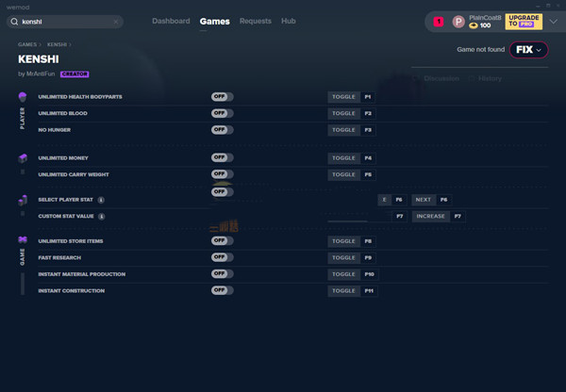This screenshot has width=566, height=392.
Task: Enable the No Hunger cheat
Action: (223, 130)
